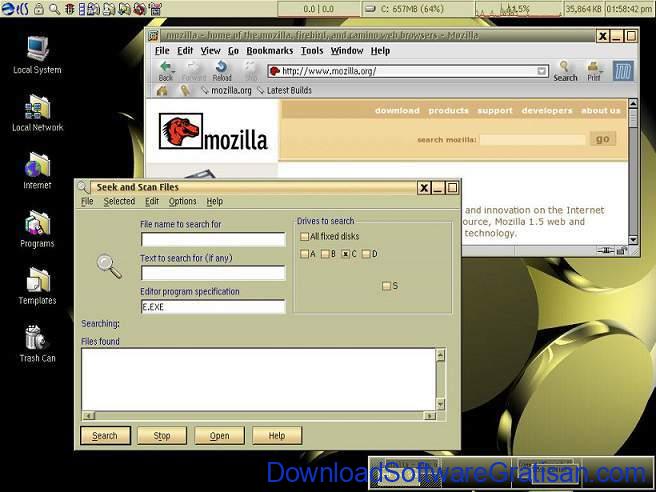Click the Latest Builds bookmark link
The width and height of the screenshot is (656, 492).
click(x=284, y=90)
